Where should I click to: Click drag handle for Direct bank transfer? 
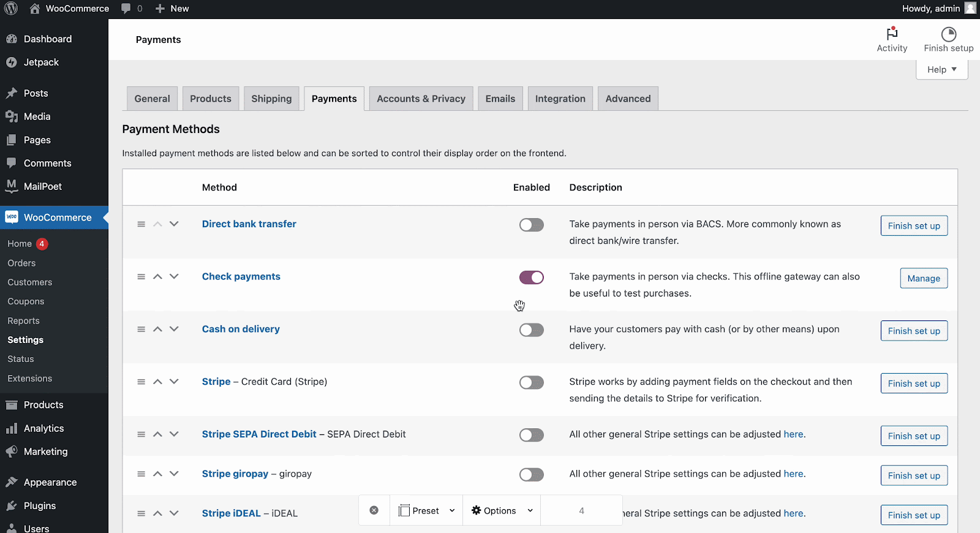coord(141,224)
